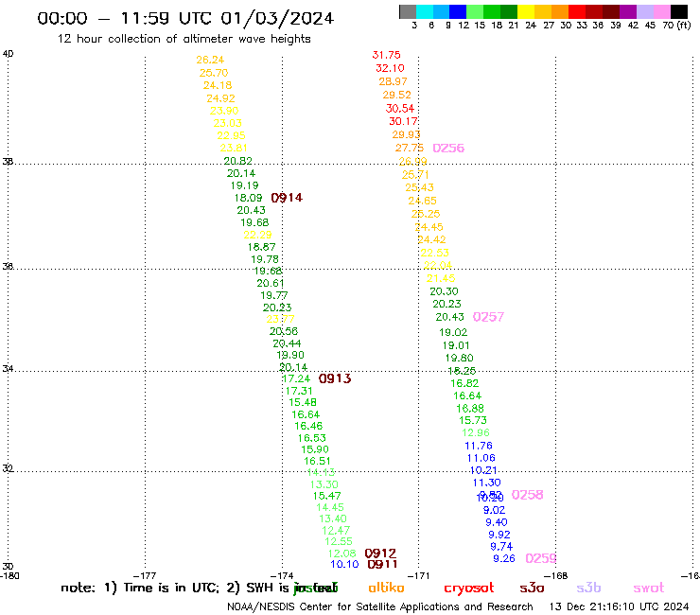The width and height of the screenshot is (700, 615).
Task: Click the 19.02 wave height value
Action: click(453, 332)
